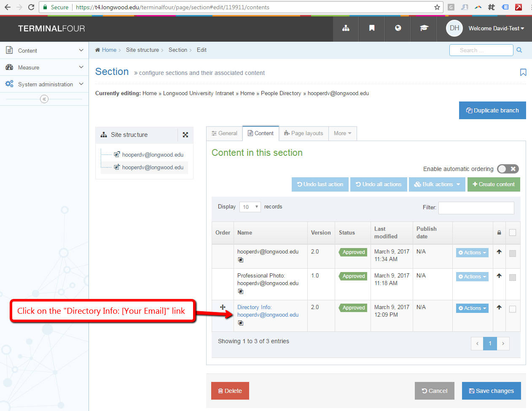Collapse the left sidebar with chevron circle
The height and width of the screenshot is (411, 532).
44,99
